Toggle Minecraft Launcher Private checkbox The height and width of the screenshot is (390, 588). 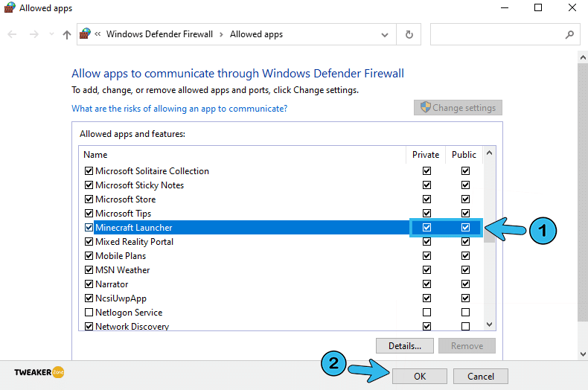point(426,228)
